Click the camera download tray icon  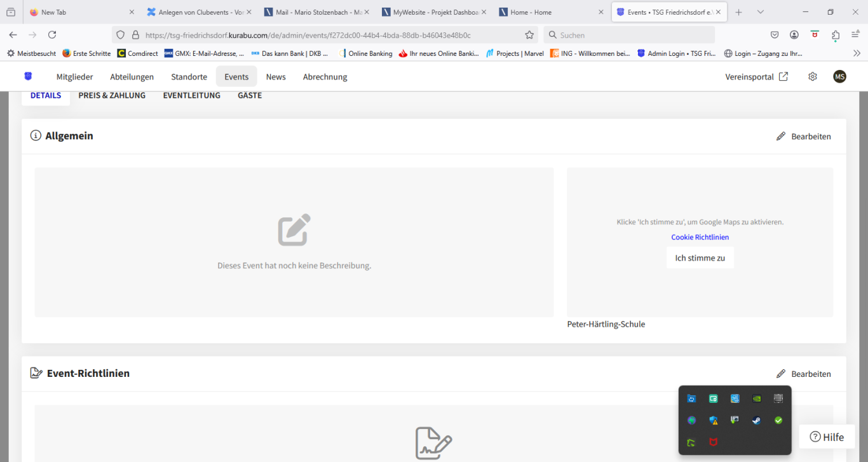(735, 420)
